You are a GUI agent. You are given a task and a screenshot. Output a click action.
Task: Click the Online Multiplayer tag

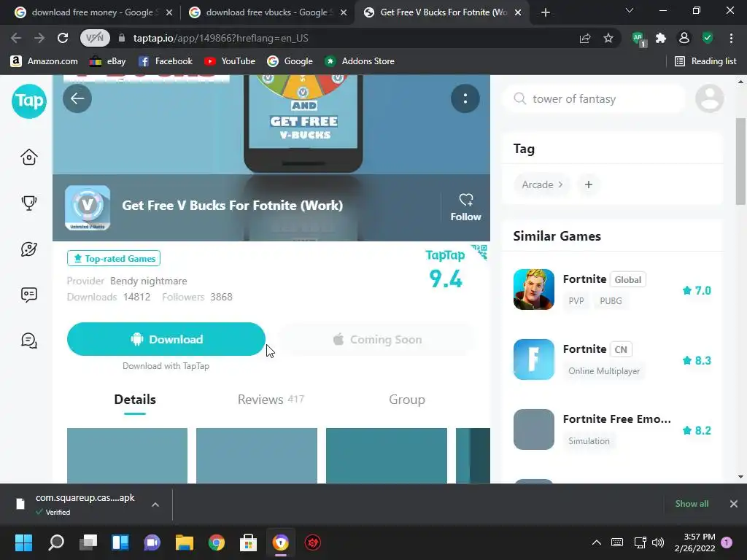coord(604,371)
